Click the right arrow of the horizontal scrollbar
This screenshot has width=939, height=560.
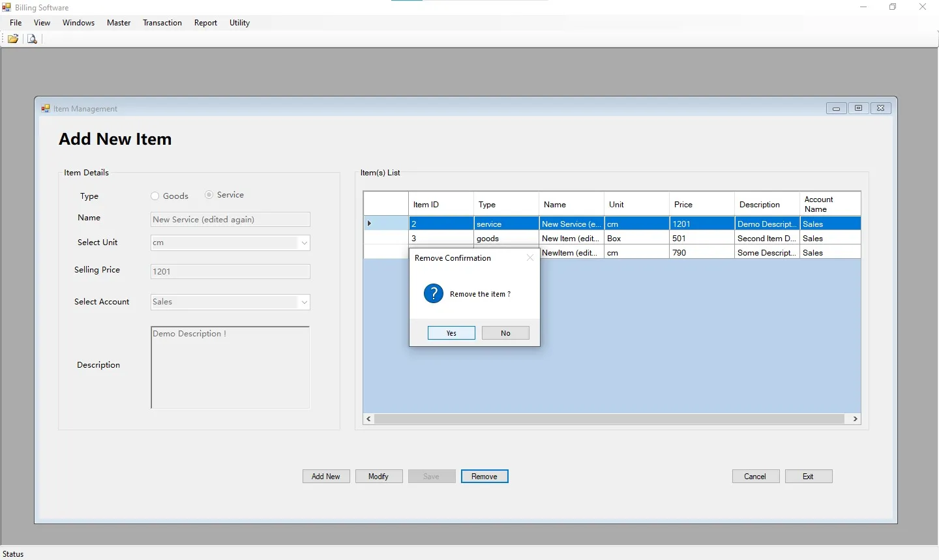point(855,419)
